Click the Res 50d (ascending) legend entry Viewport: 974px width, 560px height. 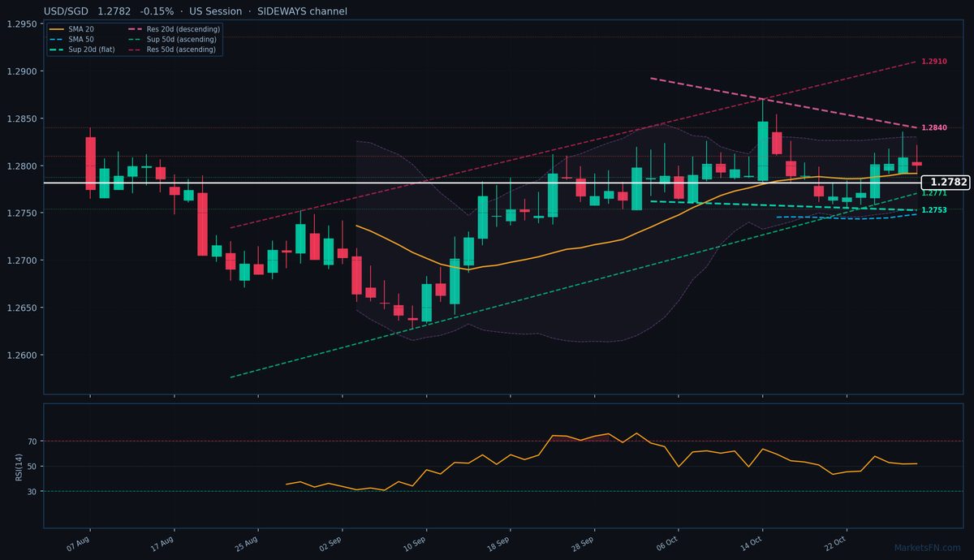171,50
